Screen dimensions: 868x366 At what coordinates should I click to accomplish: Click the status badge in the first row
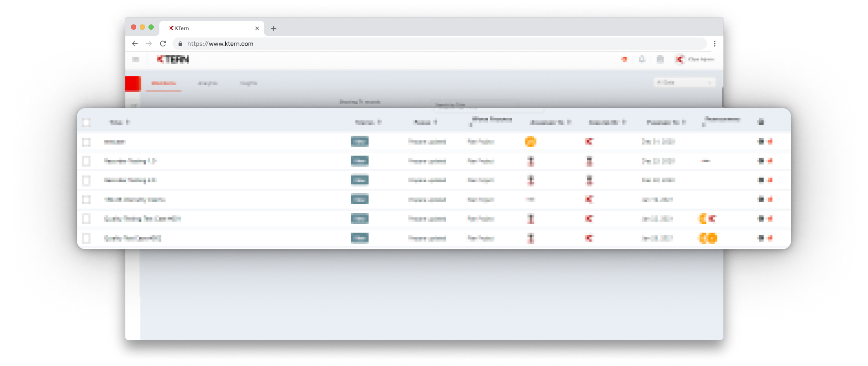(x=360, y=141)
